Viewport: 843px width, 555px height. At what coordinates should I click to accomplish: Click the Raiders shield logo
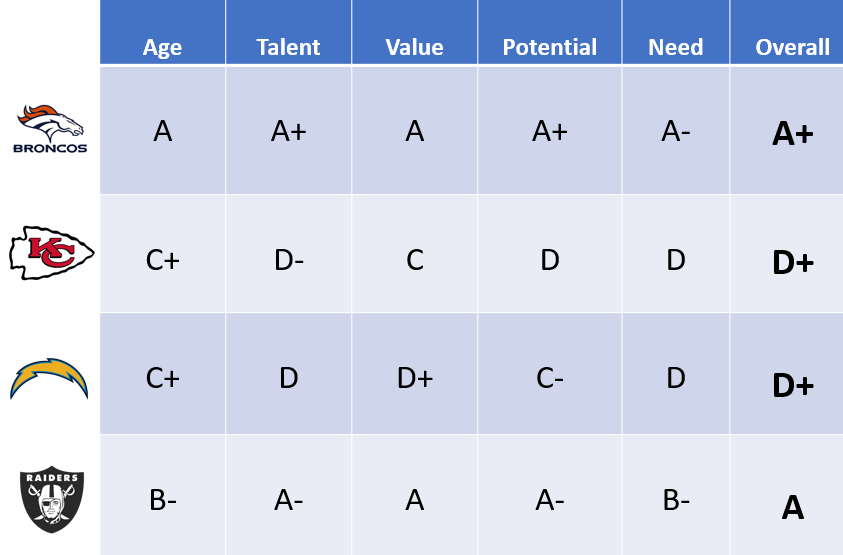click(52, 500)
